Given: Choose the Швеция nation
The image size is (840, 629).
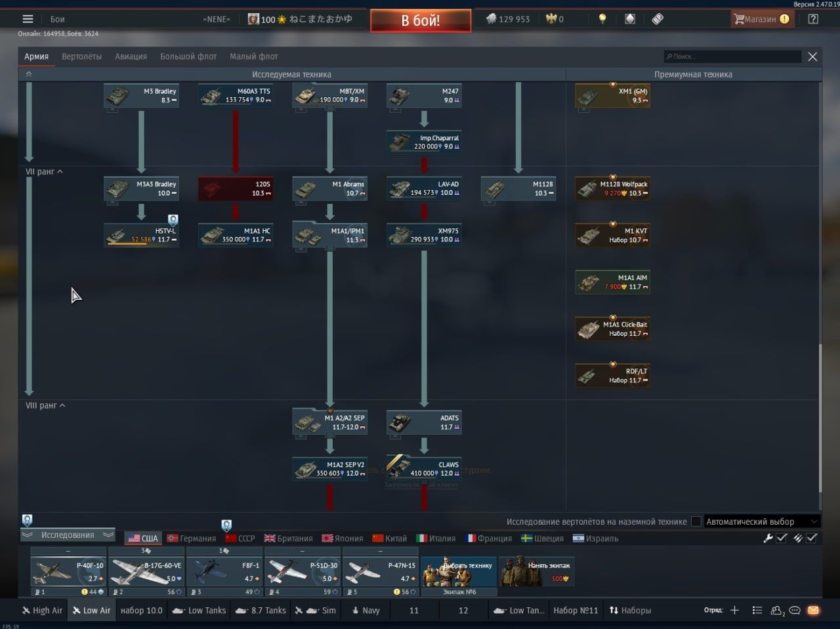Looking at the screenshot, I should click(542, 538).
